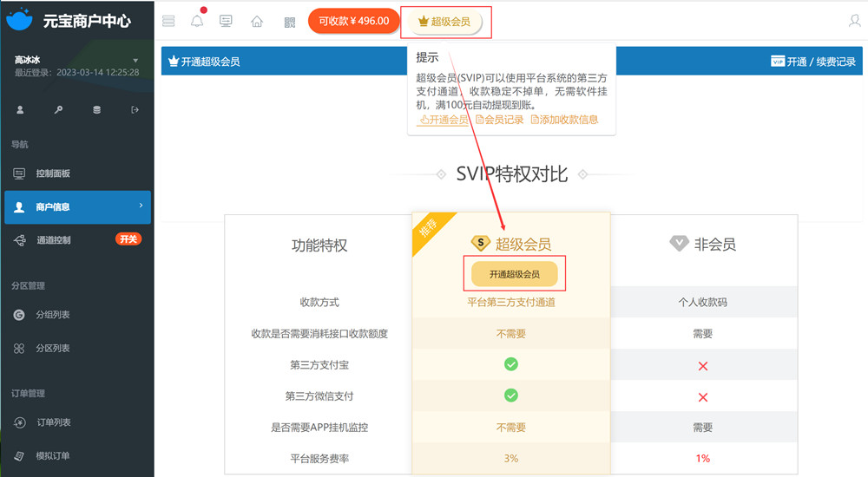Click the key icon under the username
This screenshot has width=868, height=477.
58,110
